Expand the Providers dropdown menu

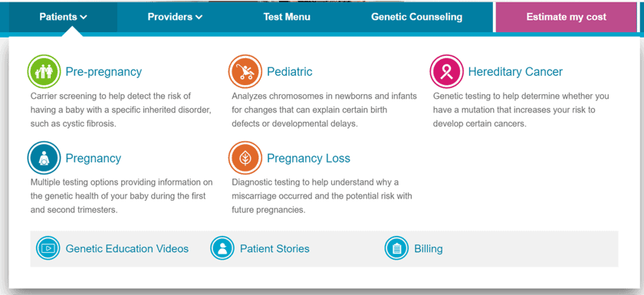[175, 17]
